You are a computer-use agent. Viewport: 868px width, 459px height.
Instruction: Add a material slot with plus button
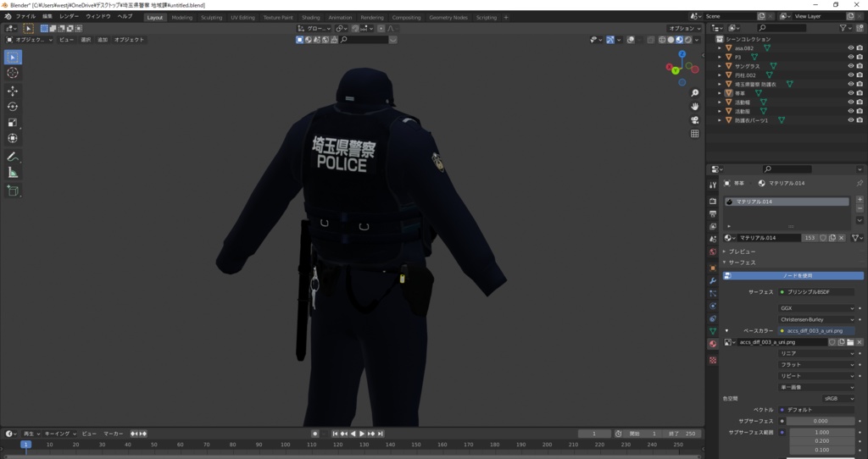point(860,200)
